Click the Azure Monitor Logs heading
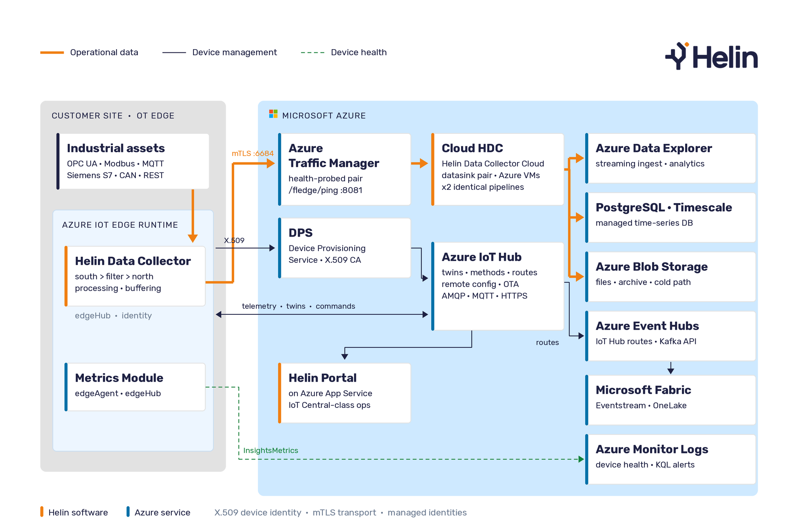This screenshot has width=798, height=532. pos(652,449)
